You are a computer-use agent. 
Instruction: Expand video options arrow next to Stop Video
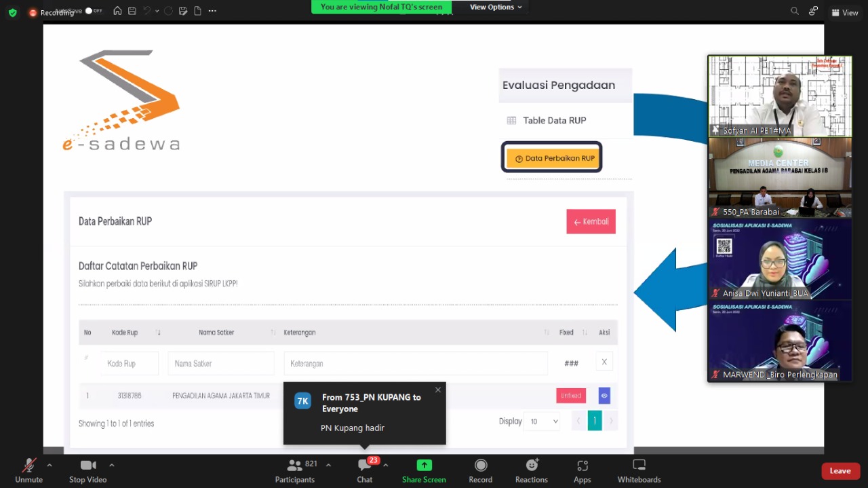[112, 465]
